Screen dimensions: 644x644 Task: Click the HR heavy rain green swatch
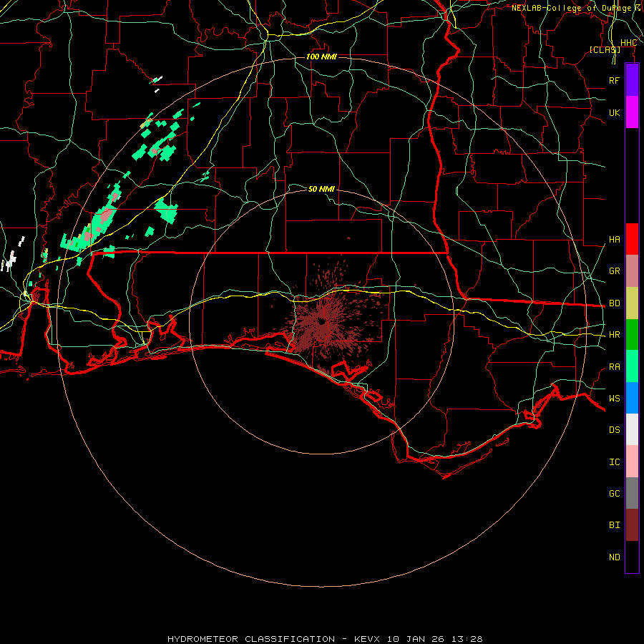pyautogui.click(x=632, y=335)
